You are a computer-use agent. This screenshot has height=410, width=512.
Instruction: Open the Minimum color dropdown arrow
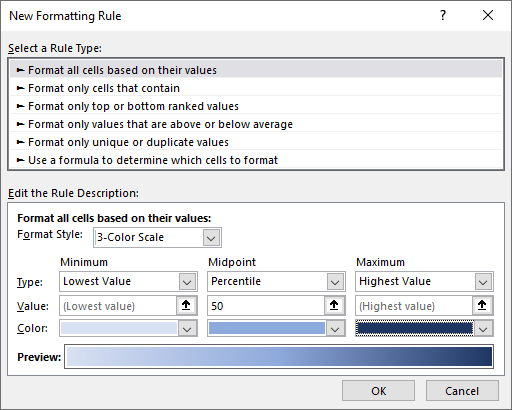tap(187, 329)
